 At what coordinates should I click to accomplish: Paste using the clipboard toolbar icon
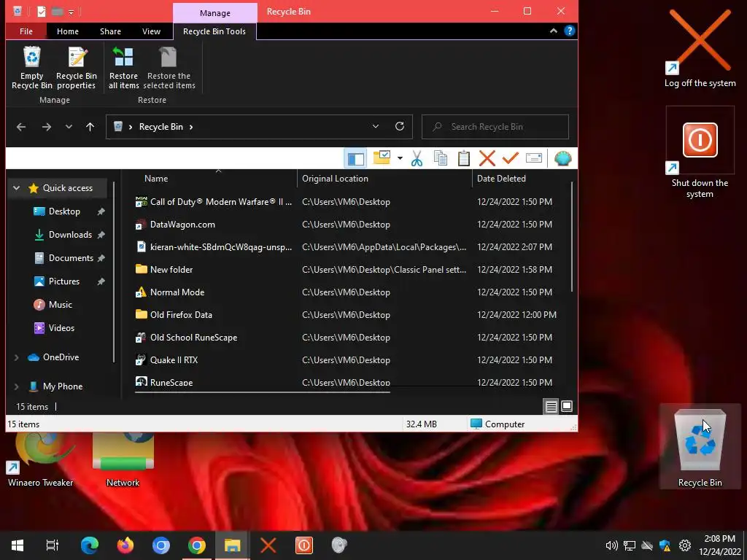(x=463, y=158)
